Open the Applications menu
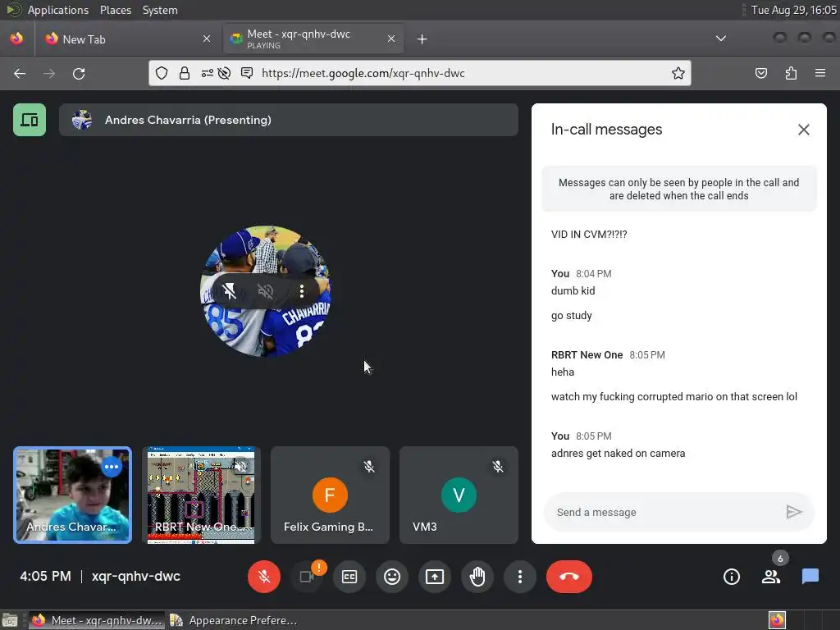The height and width of the screenshot is (630, 840). click(x=58, y=10)
